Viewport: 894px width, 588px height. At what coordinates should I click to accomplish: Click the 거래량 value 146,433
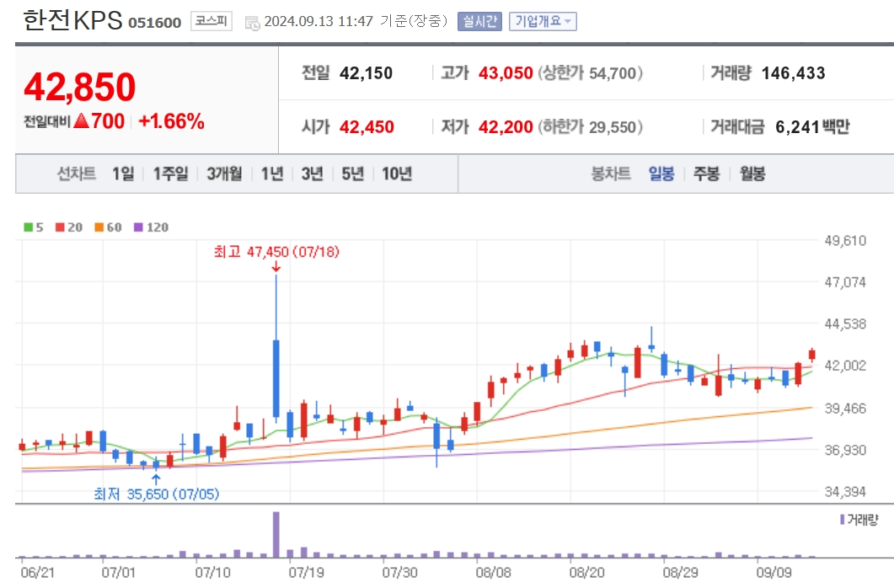click(793, 73)
